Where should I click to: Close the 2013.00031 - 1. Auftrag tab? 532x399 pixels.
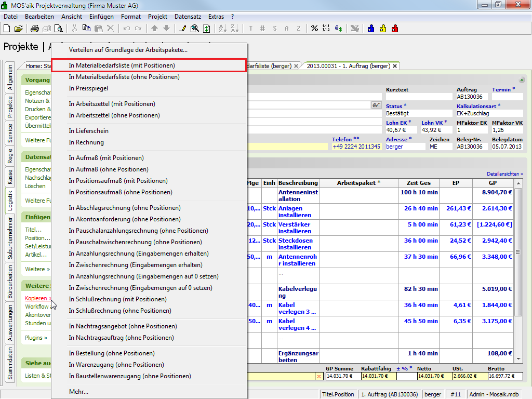(395, 66)
